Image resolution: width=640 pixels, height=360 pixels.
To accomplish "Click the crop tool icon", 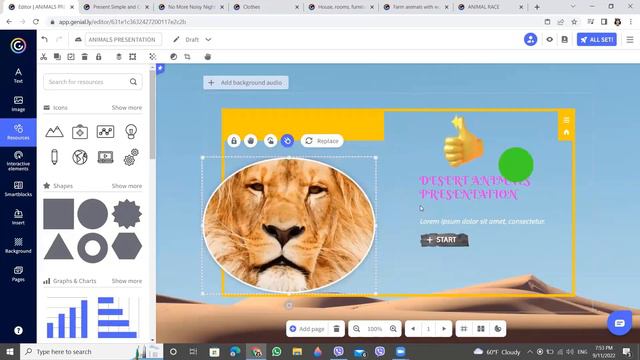I will pos(187,57).
